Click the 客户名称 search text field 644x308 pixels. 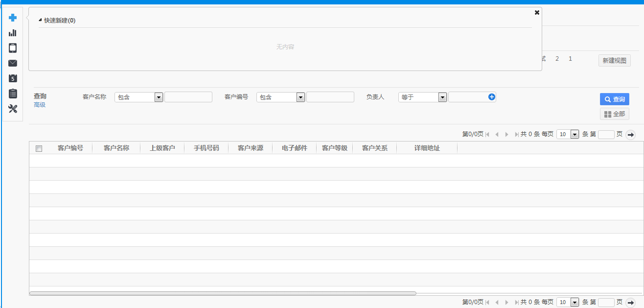coord(188,97)
